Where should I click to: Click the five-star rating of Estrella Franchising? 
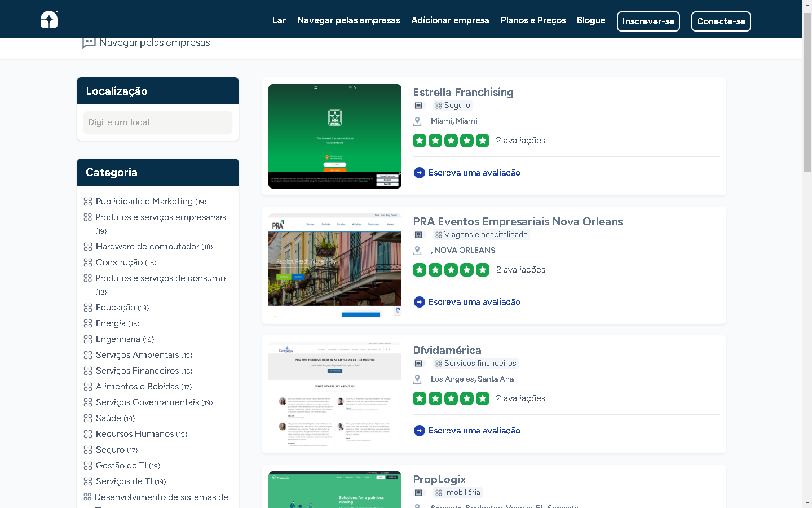[451, 141]
